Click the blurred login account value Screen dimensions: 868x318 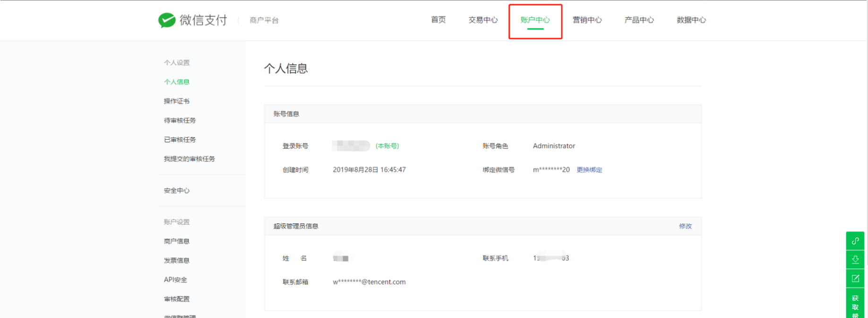pos(351,146)
